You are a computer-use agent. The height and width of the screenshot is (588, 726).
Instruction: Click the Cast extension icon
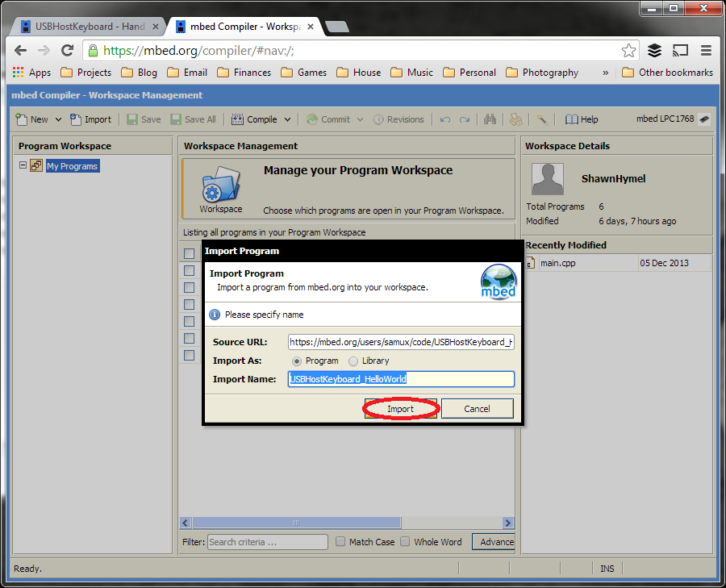pyautogui.click(x=680, y=51)
